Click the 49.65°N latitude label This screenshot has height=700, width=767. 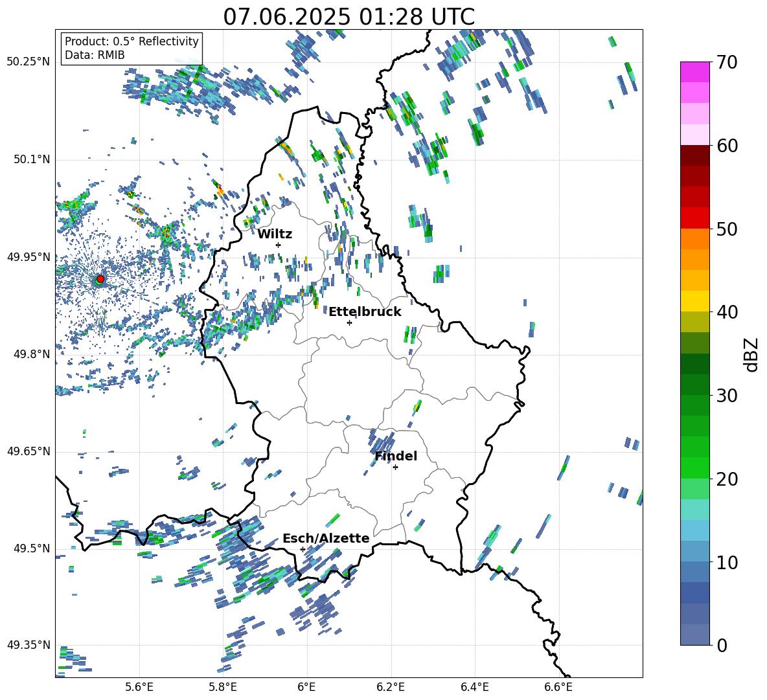(x=29, y=451)
